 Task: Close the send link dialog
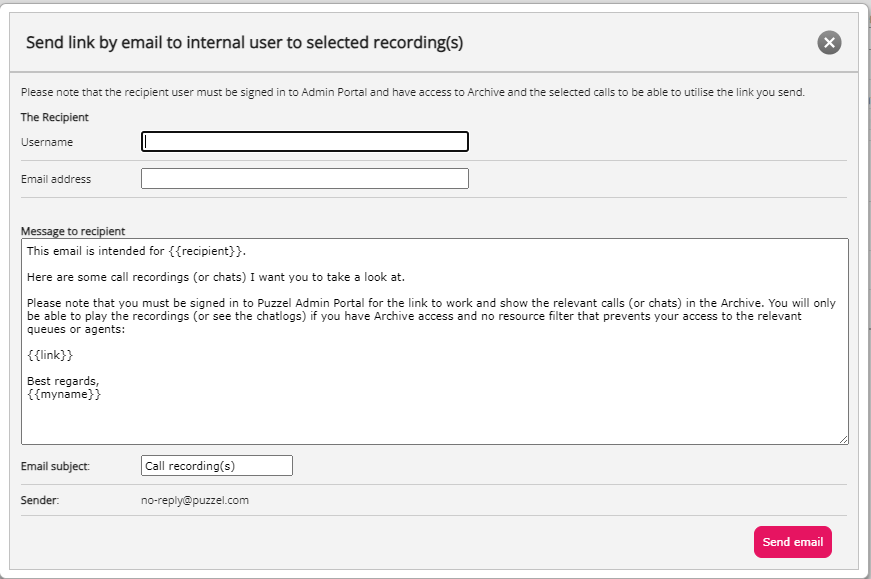click(829, 42)
